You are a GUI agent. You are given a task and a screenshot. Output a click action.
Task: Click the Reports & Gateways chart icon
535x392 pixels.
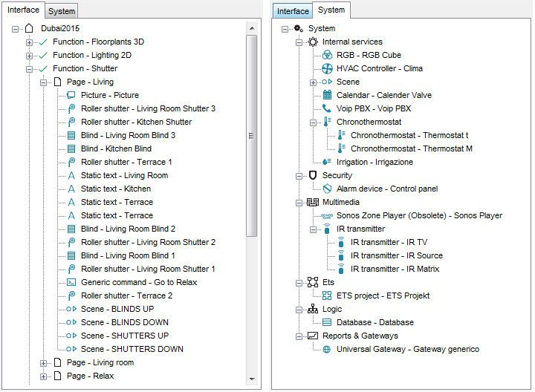(x=313, y=336)
